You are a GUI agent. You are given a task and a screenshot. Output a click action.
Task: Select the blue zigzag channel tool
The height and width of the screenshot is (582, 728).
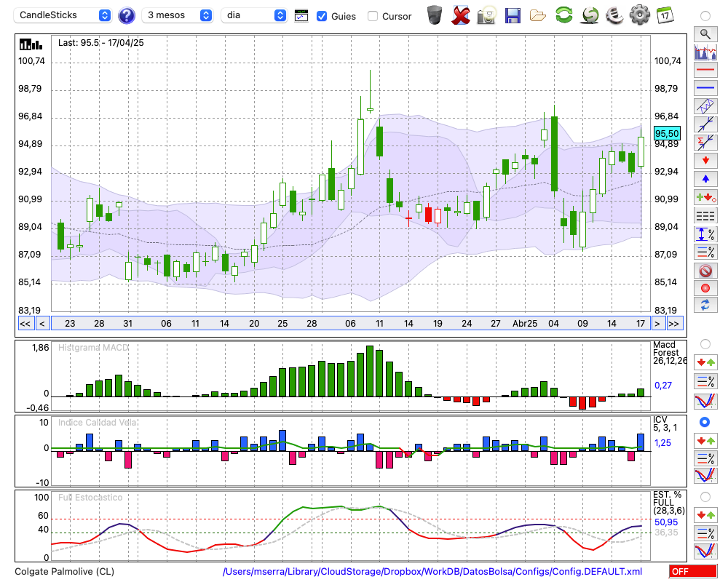pos(705,106)
